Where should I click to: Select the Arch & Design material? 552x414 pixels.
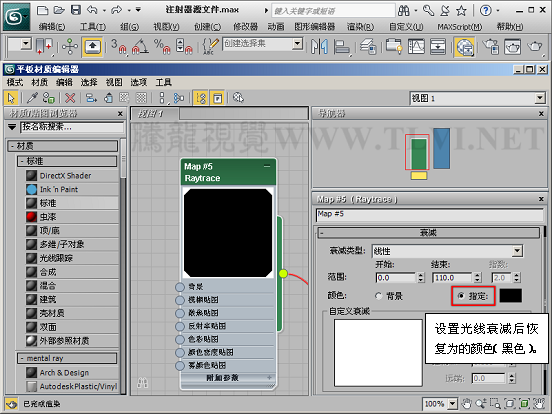(72, 372)
